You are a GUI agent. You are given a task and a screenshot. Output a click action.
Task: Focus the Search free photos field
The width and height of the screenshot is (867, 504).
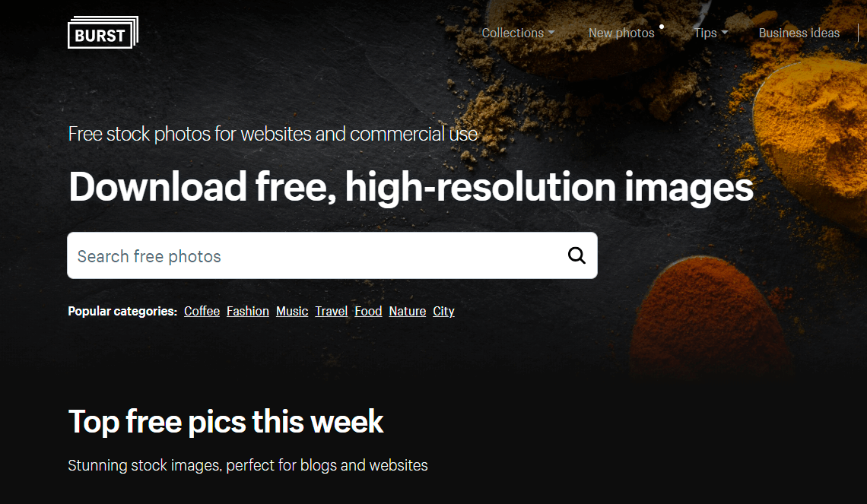click(332, 255)
